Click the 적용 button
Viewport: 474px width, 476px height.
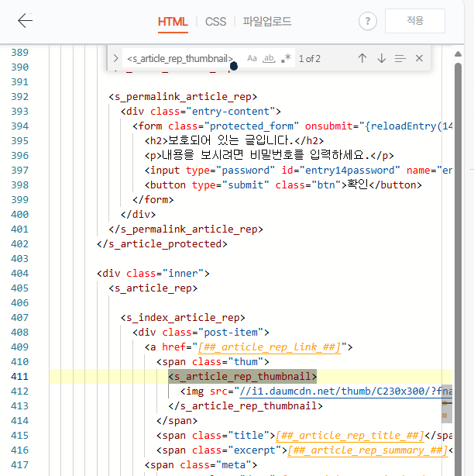pyautogui.click(x=415, y=21)
